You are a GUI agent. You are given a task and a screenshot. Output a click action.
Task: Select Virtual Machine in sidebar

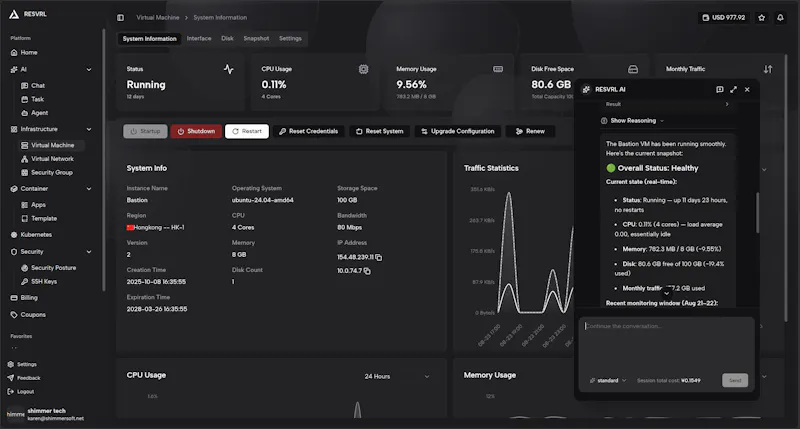point(52,145)
